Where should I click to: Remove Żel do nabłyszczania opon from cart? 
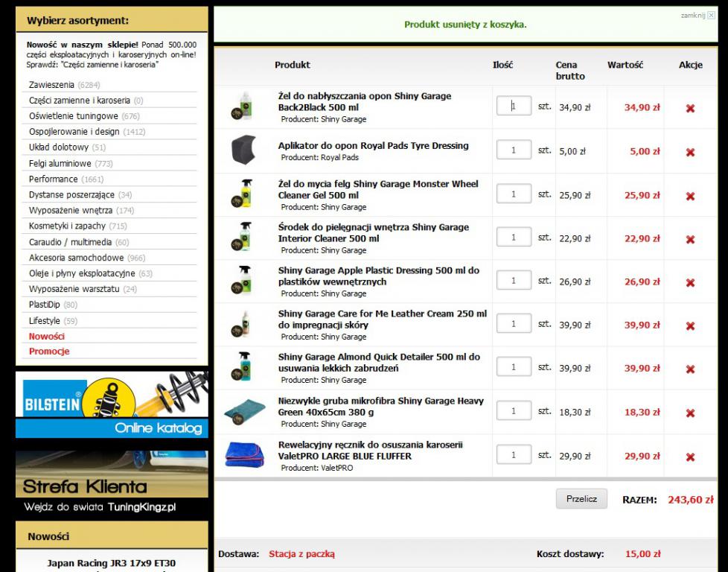pos(690,108)
